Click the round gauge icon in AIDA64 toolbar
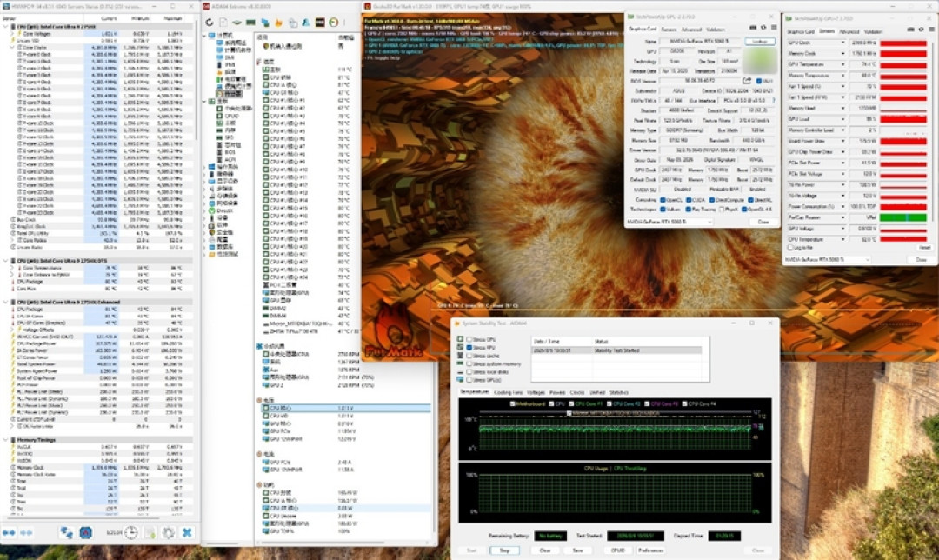 click(x=334, y=23)
